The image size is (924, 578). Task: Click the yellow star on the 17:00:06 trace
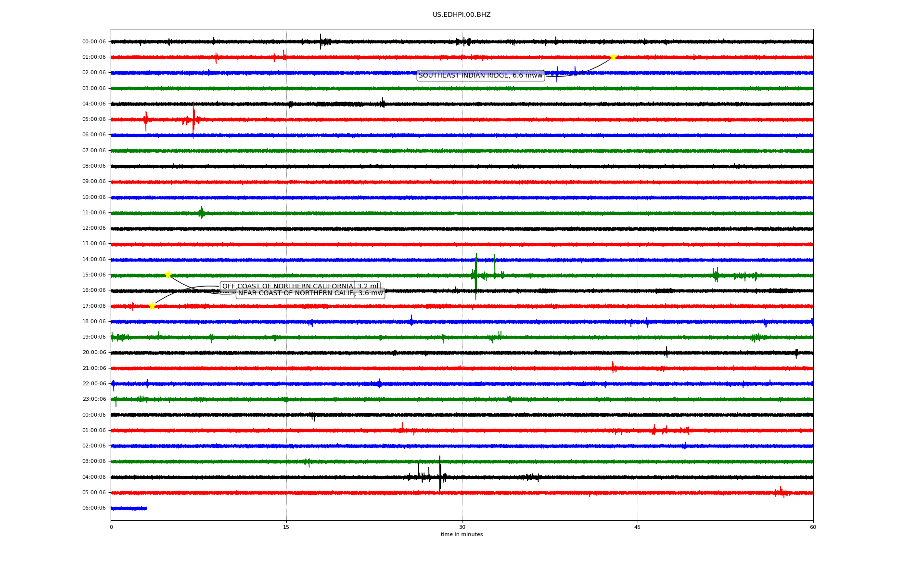click(x=153, y=306)
